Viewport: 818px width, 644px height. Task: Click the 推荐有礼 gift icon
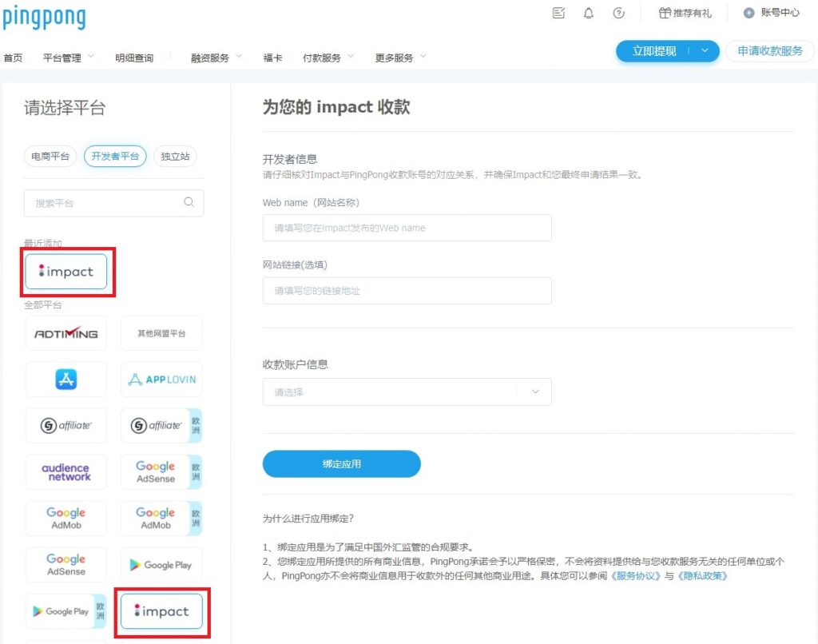pyautogui.click(x=664, y=13)
